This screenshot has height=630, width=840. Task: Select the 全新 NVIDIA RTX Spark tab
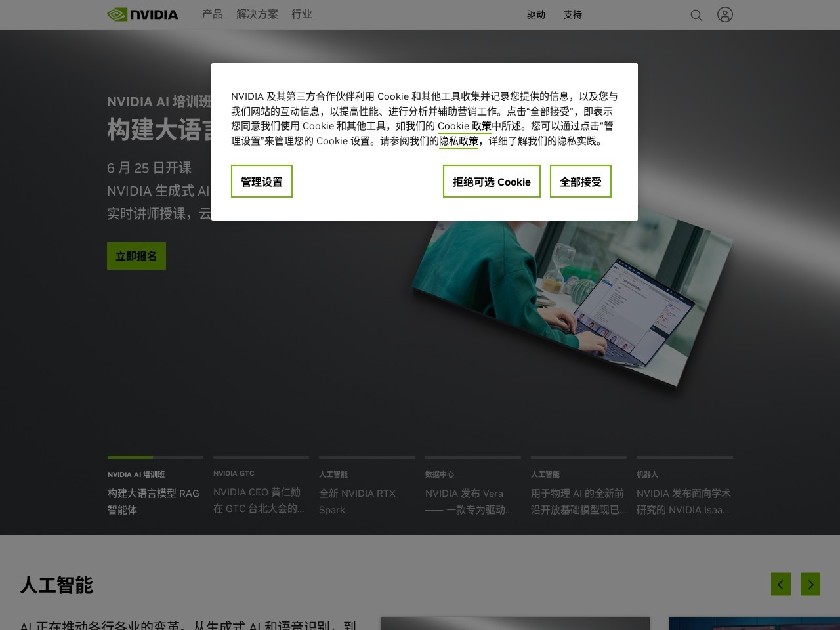pyautogui.click(x=367, y=486)
